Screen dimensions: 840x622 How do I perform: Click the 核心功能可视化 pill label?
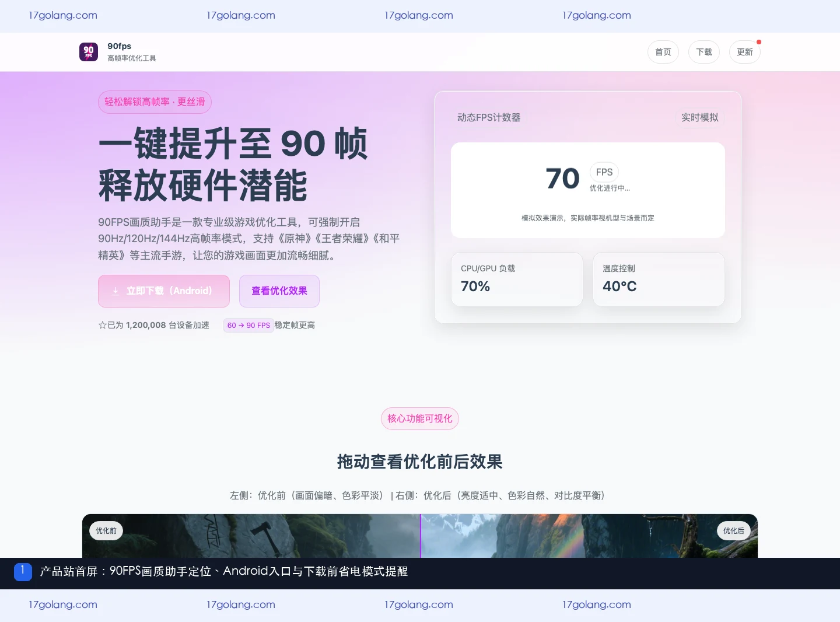(x=420, y=418)
